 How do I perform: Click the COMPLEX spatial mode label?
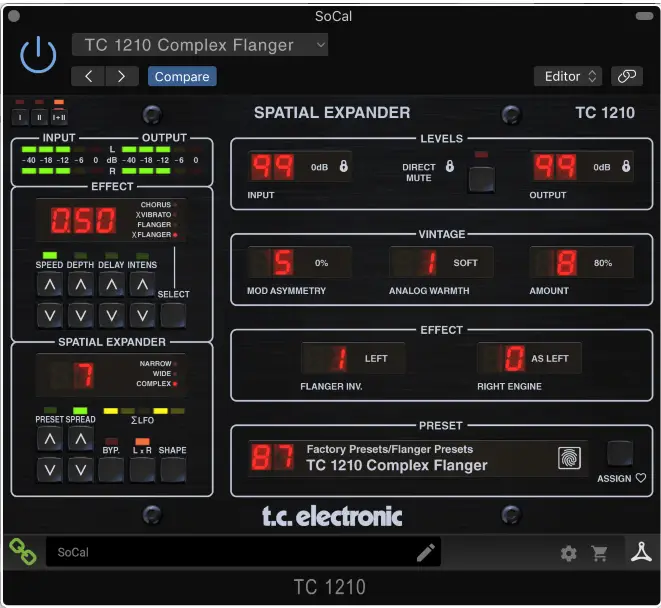click(x=153, y=383)
